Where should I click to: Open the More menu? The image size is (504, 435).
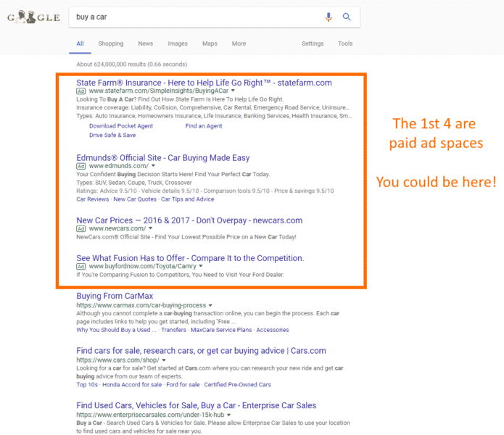tap(239, 43)
